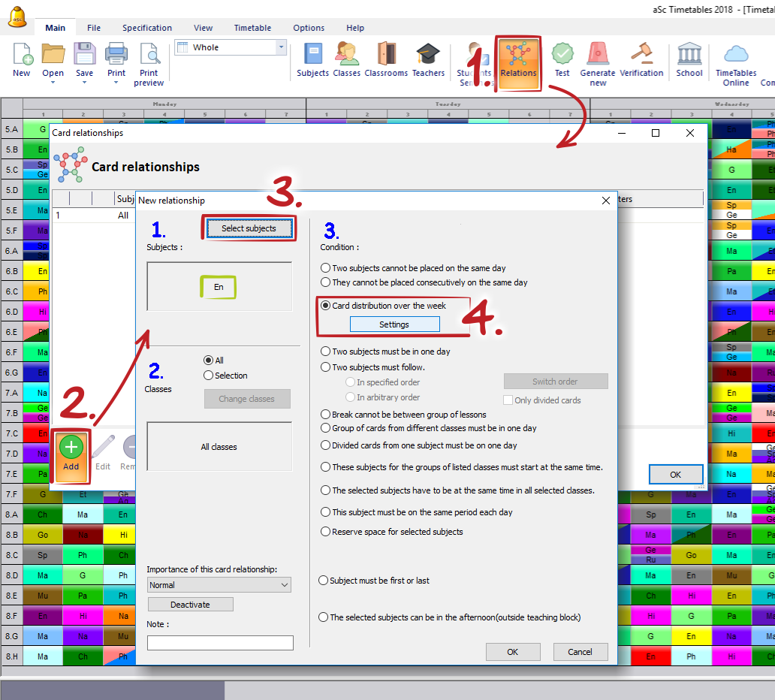Click the Note text field

point(220,643)
